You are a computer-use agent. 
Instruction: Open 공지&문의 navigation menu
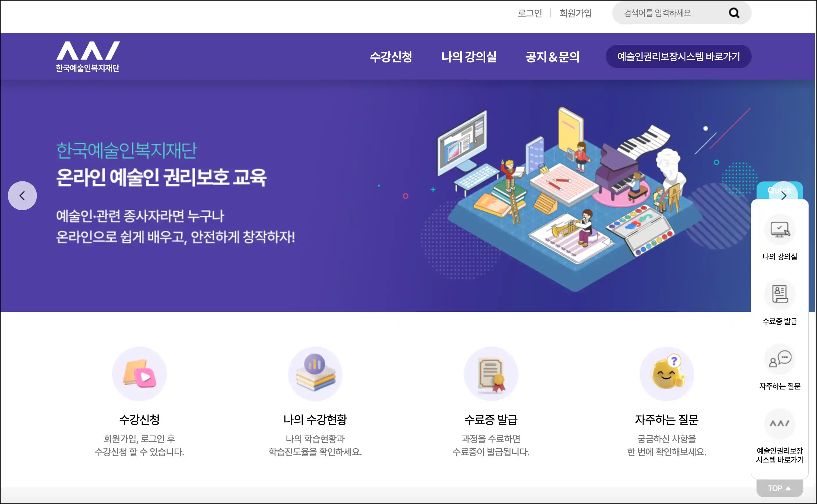pyautogui.click(x=552, y=57)
